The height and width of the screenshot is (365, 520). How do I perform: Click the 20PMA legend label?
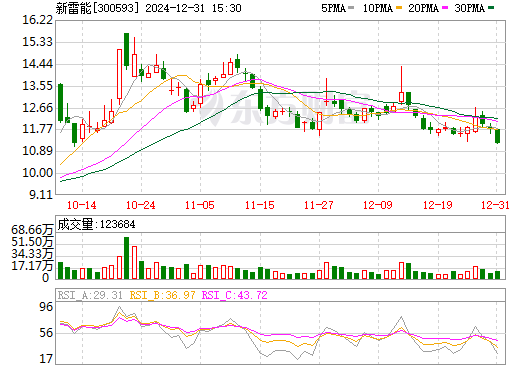423,8
